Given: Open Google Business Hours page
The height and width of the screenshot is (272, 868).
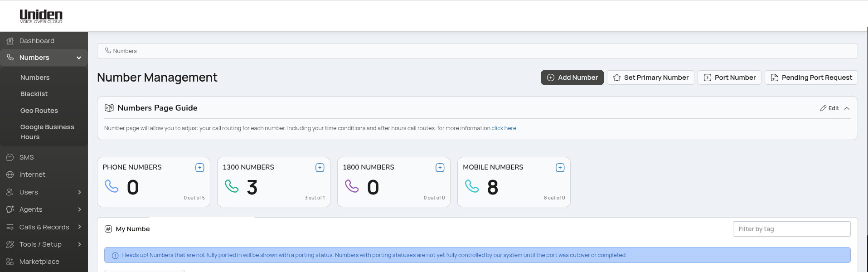Looking at the screenshot, I should (47, 132).
